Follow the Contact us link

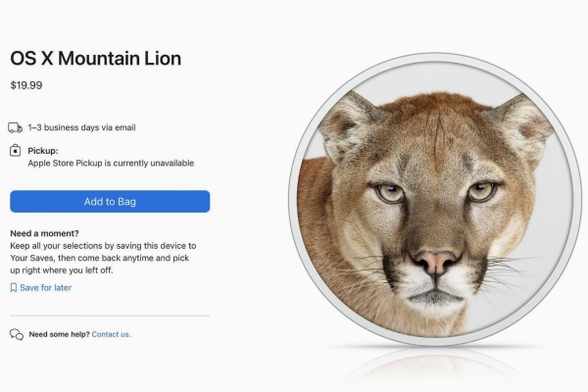pyautogui.click(x=111, y=334)
